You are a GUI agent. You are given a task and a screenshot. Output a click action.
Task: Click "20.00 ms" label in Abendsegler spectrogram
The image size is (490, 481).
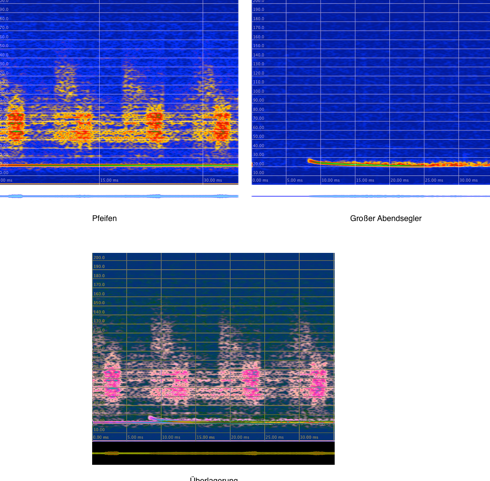pos(400,180)
